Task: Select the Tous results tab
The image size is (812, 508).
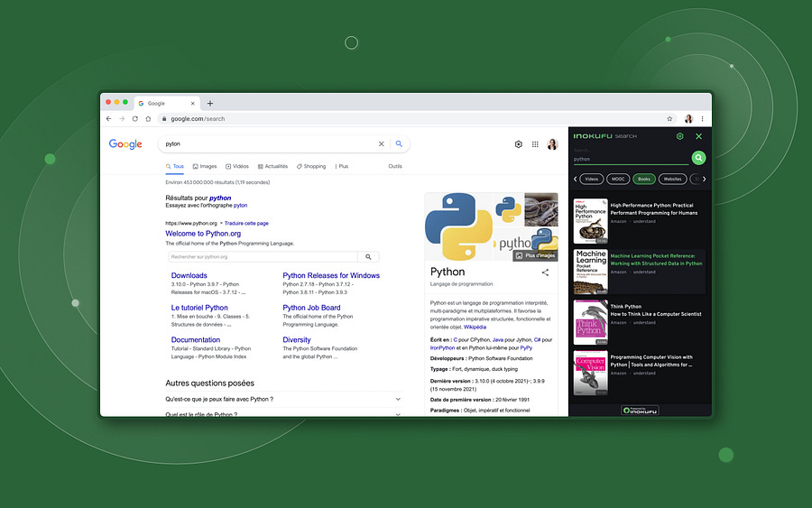Action: (174, 166)
